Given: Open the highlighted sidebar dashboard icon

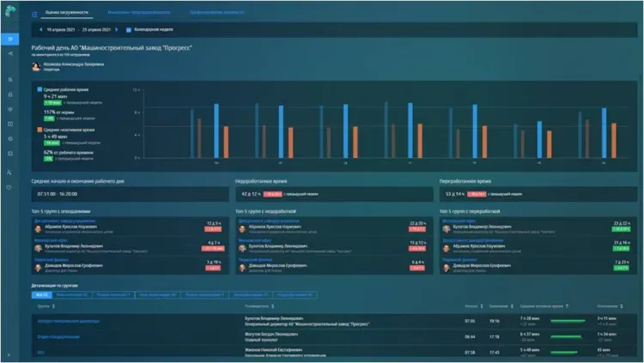Looking at the screenshot, I should tap(9, 39).
